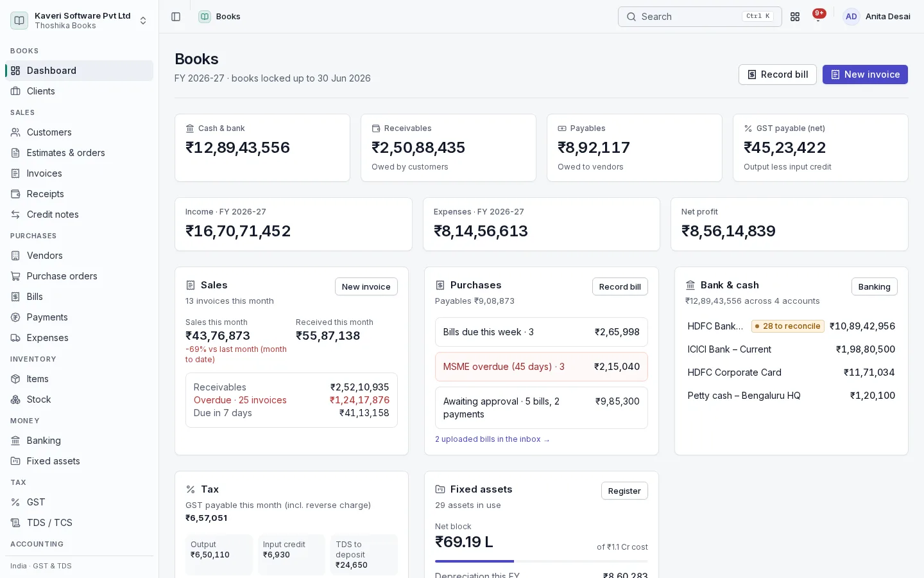924x578 pixels.
Task: Navigate to Invoices in sidebar
Action: (80, 173)
